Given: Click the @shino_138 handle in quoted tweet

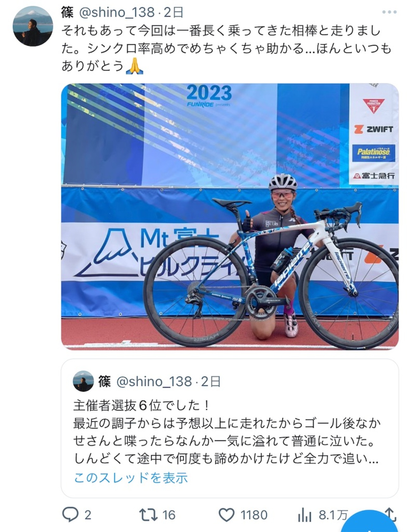Looking at the screenshot, I should coord(154,381).
